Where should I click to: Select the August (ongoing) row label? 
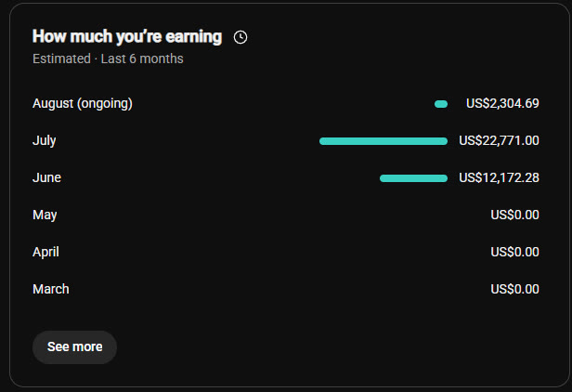[83, 104]
